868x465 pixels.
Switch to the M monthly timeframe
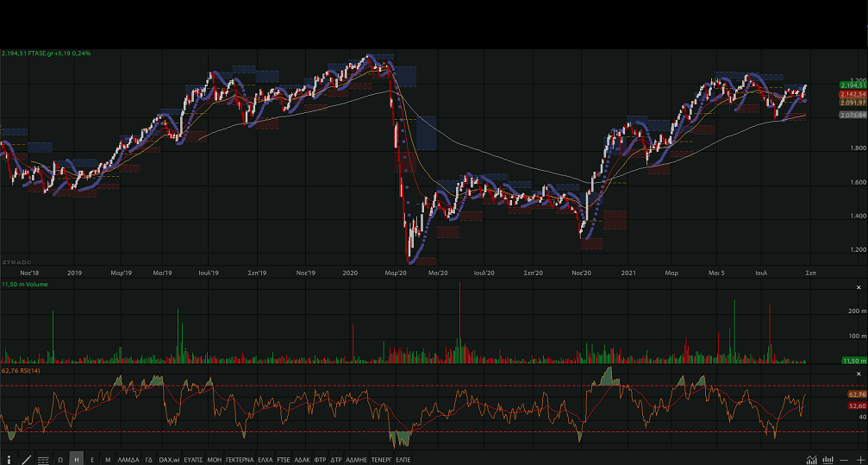click(x=108, y=460)
